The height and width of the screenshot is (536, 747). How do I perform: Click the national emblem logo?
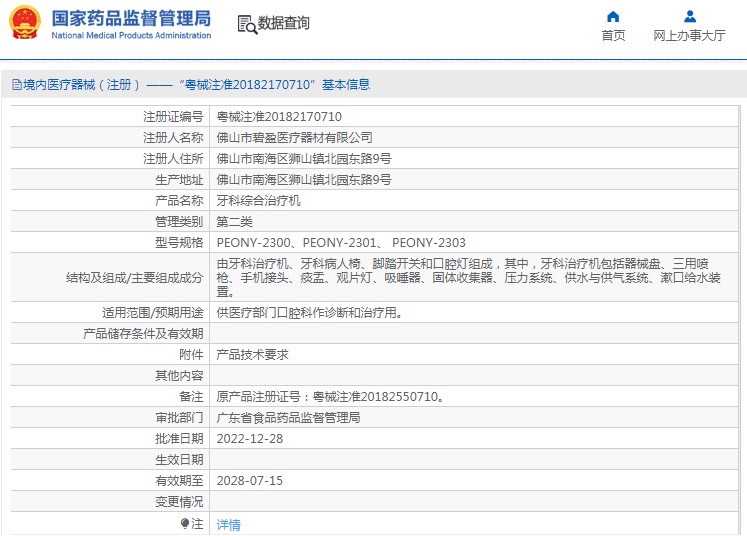click(25, 22)
